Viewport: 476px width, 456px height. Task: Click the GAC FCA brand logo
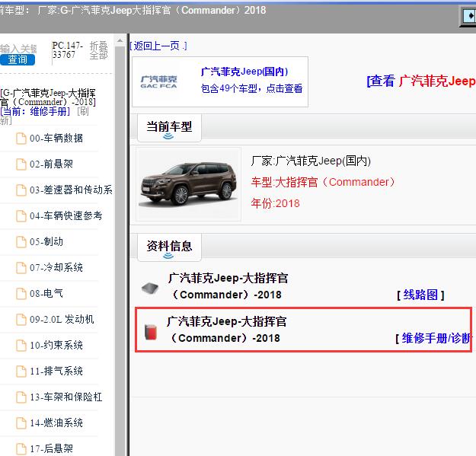pyautogui.click(x=158, y=82)
